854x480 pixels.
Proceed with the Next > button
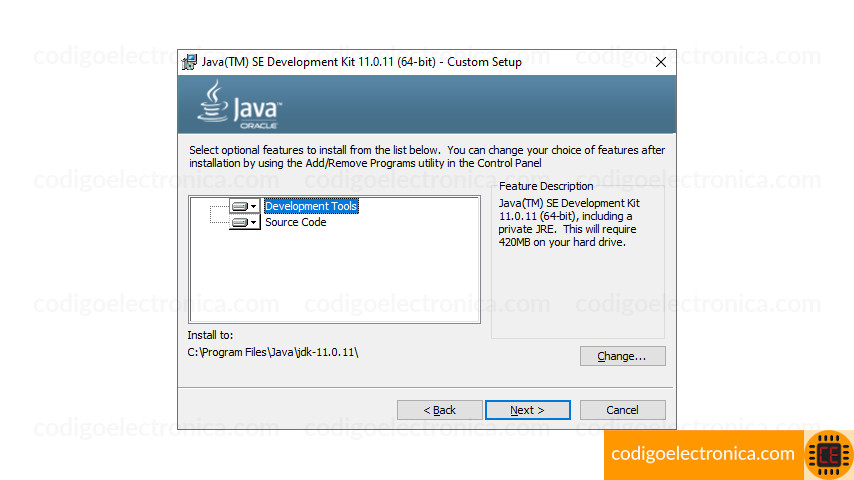[x=528, y=410]
